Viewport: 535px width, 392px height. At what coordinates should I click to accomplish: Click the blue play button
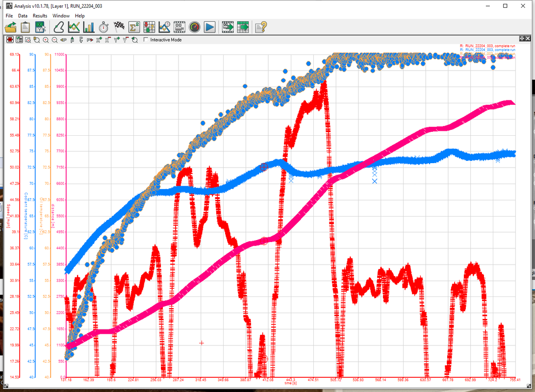coord(209,27)
